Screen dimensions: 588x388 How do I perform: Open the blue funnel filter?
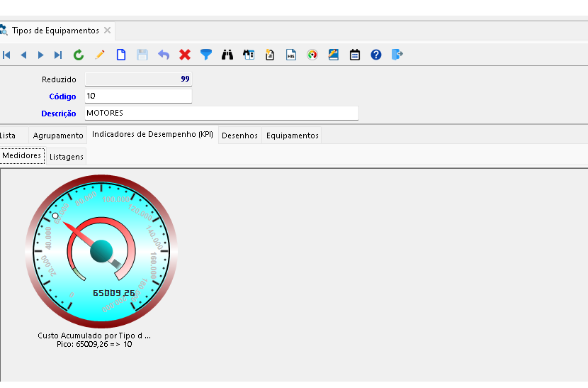pos(206,55)
